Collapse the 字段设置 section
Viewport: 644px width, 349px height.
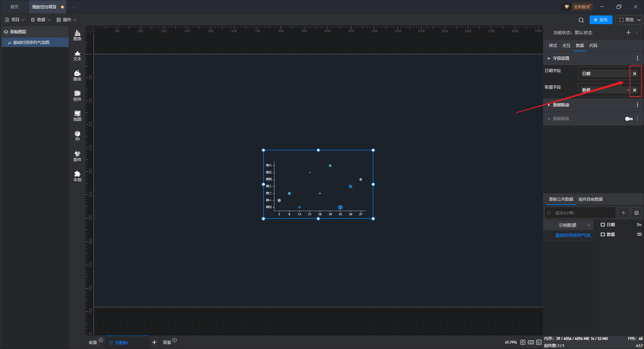coord(549,58)
